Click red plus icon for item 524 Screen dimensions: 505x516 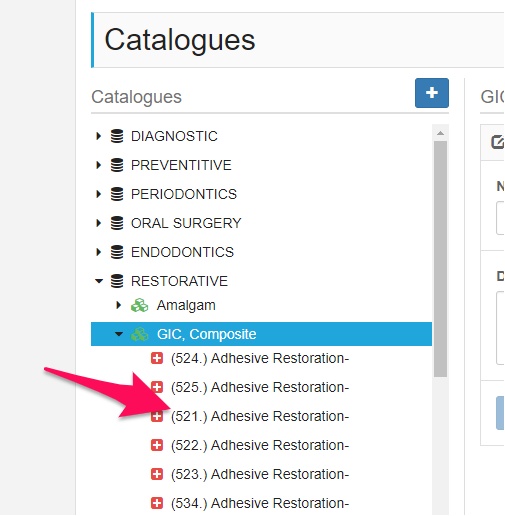[157, 358]
